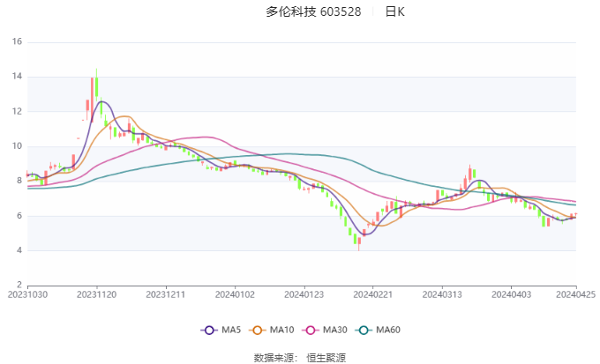Hide the MA60 line via label
This screenshot has height=364, width=600.
(388, 330)
